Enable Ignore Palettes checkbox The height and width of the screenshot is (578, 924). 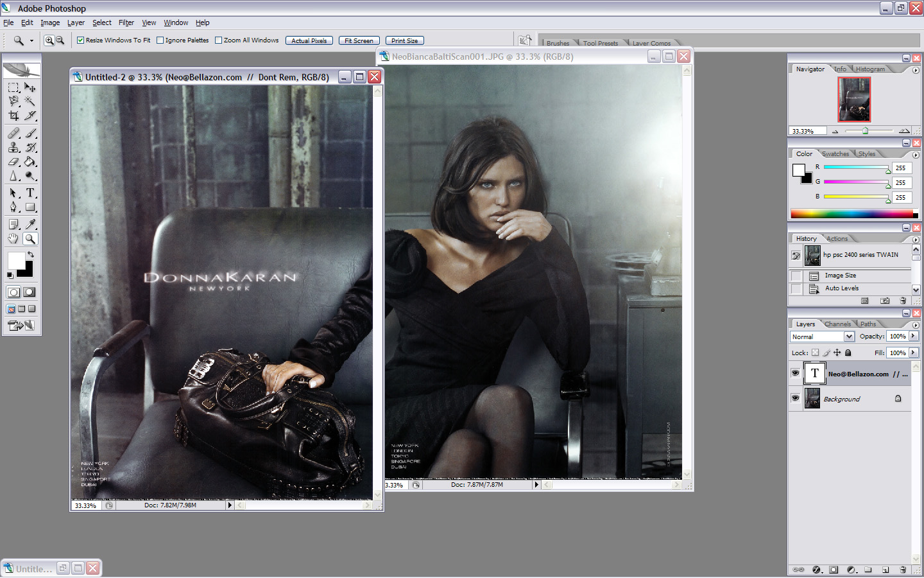pyautogui.click(x=160, y=40)
